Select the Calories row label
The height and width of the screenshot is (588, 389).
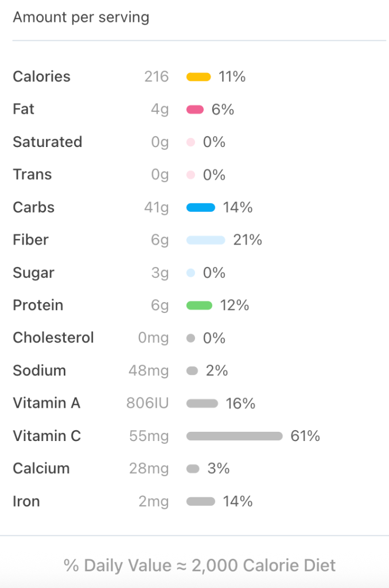(41, 77)
